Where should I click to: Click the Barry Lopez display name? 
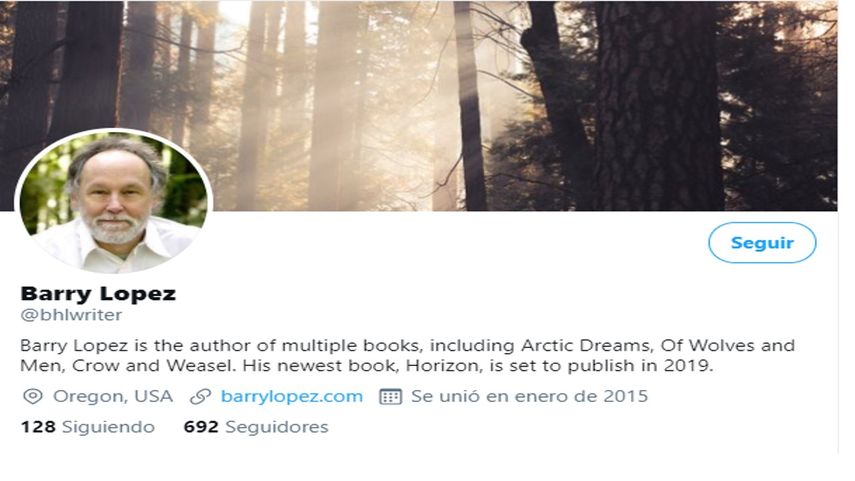[x=98, y=294]
